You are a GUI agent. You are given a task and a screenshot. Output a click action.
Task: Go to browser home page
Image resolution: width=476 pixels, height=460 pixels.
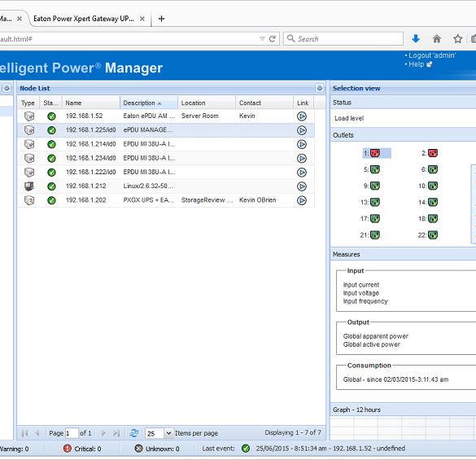coord(436,38)
